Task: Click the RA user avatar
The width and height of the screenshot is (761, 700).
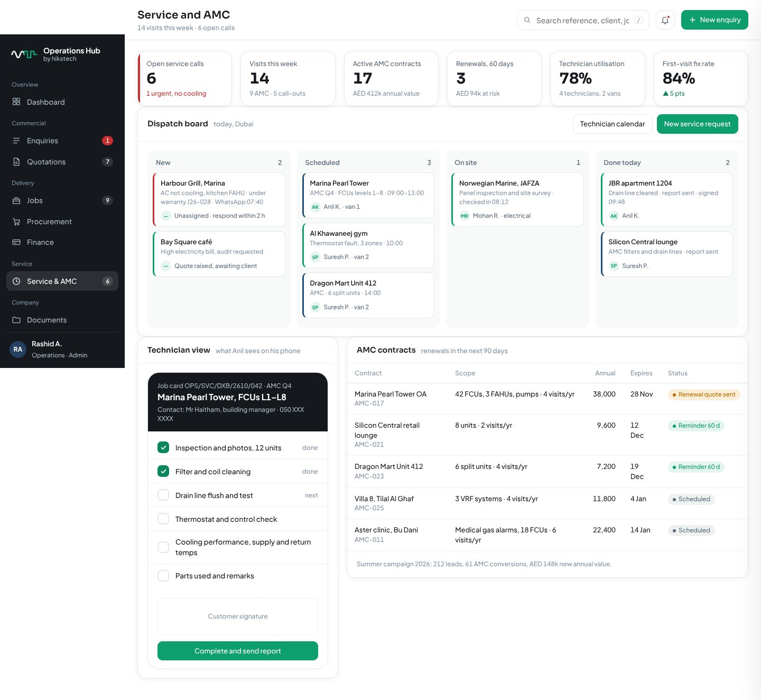Action: point(18,349)
